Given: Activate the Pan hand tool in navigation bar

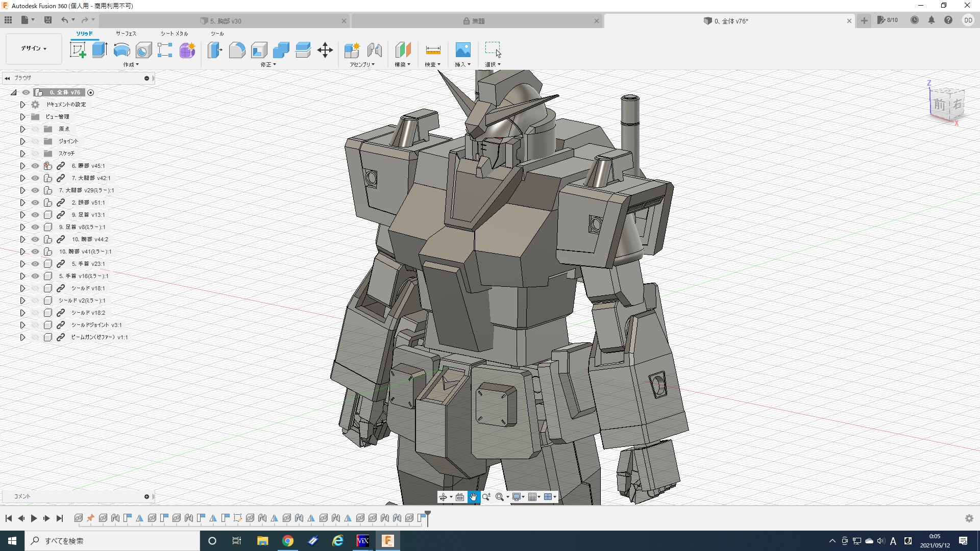Looking at the screenshot, I should pyautogui.click(x=473, y=497).
